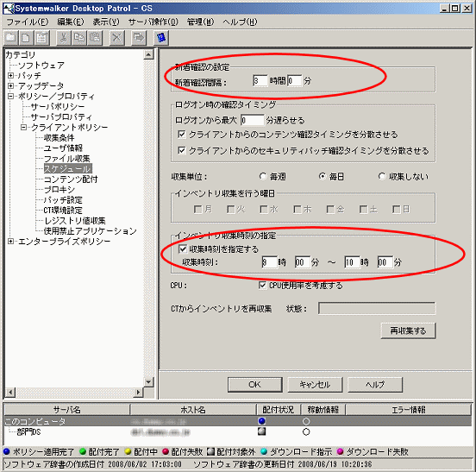Click the サーバ名 column header
The height and width of the screenshot is (472, 476).
click(66, 410)
